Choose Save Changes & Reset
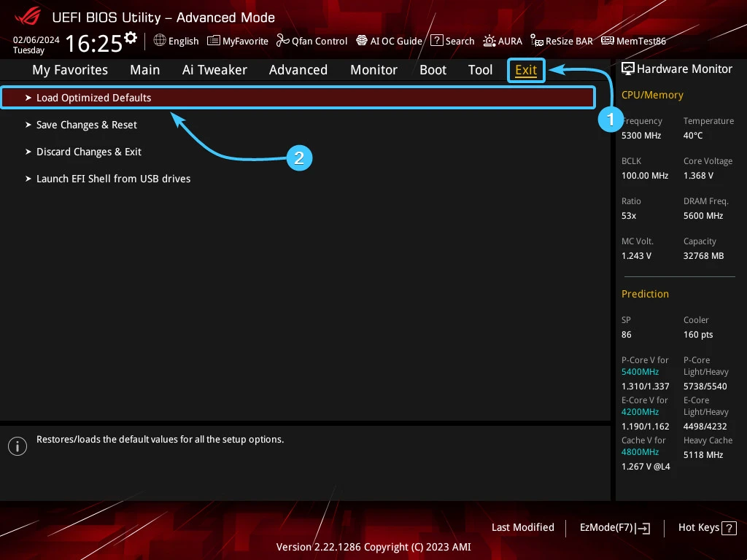The height and width of the screenshot is (560, 747). tap(86, 125)
